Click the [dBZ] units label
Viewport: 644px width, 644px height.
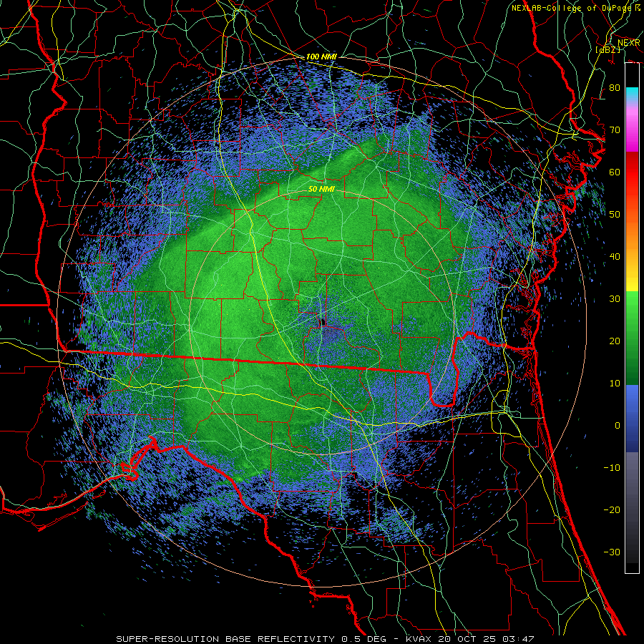coord(608,50)
